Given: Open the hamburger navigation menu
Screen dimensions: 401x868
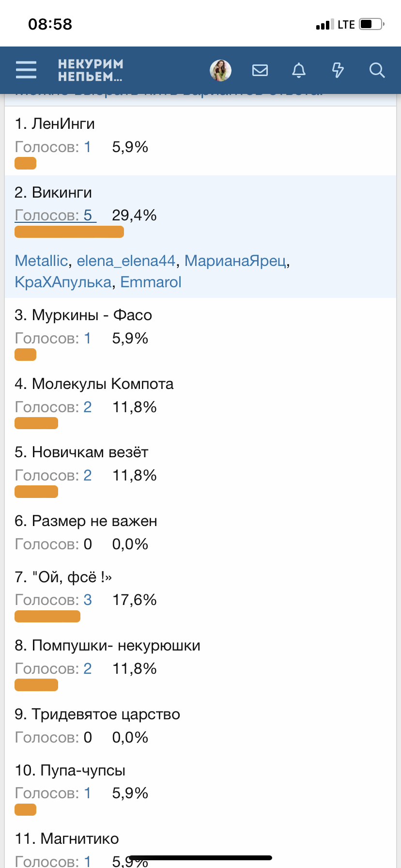Looking at the screenshot, I should click(x=26, y=70).
